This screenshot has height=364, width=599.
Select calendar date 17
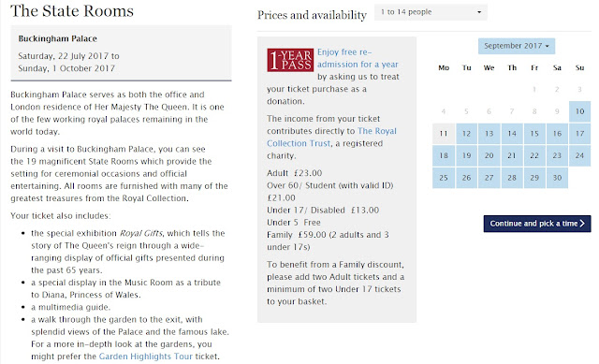(579, 134)
